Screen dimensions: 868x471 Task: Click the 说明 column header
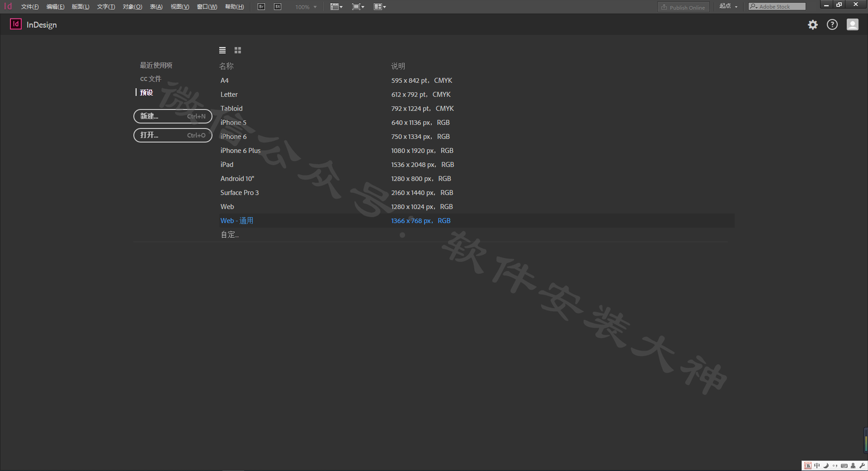click(x=398, y=66)
